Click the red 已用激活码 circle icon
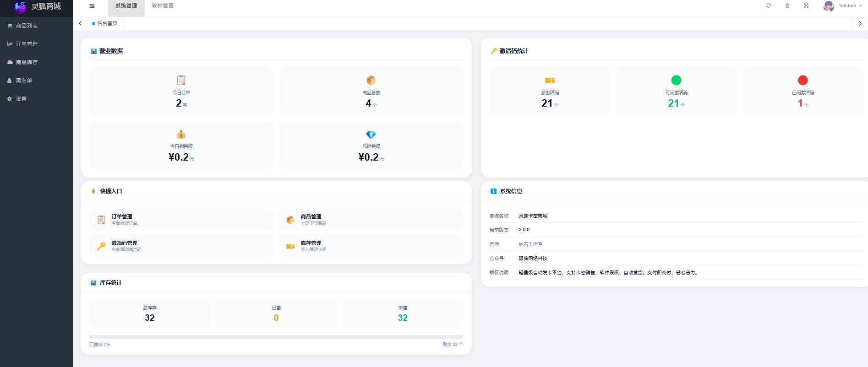 click(803, 80)
